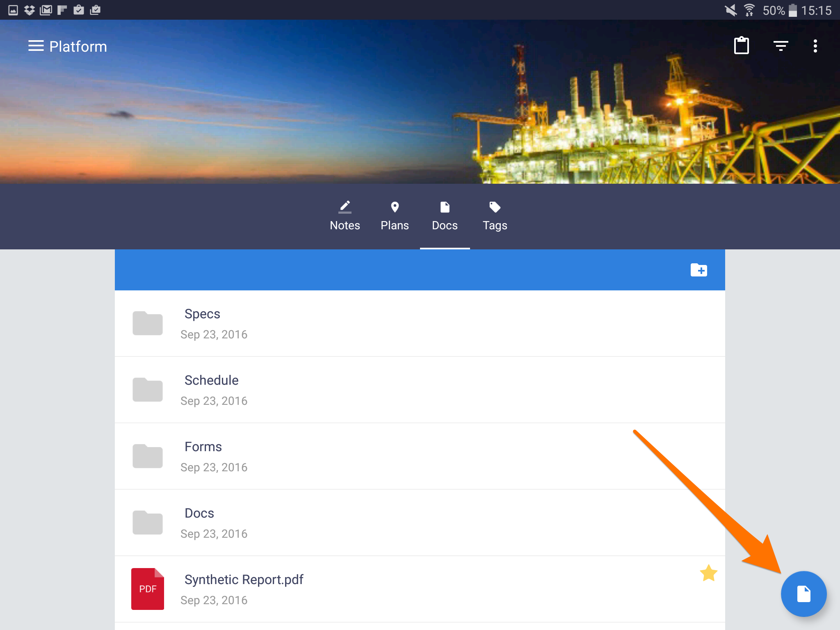Open Synthetic Report.pdf file name
Image resolution: width=840 pixels, height=630 pixels.
(244, 580)
